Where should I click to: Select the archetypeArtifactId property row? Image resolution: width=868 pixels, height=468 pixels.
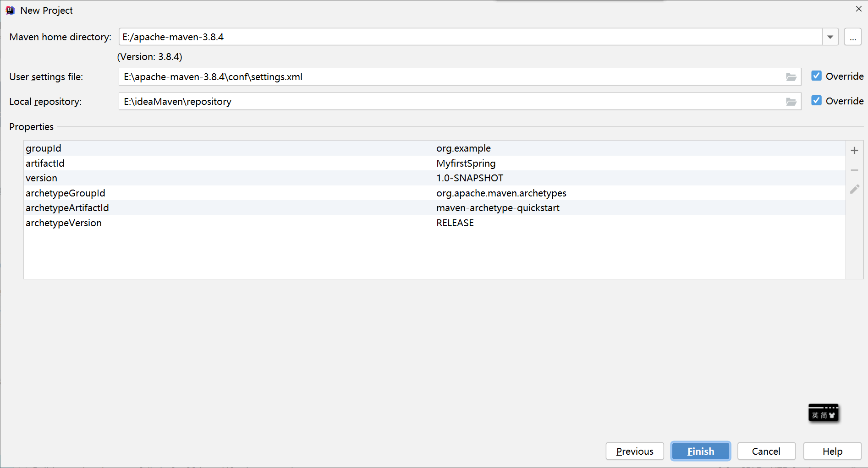click(434, 208)
